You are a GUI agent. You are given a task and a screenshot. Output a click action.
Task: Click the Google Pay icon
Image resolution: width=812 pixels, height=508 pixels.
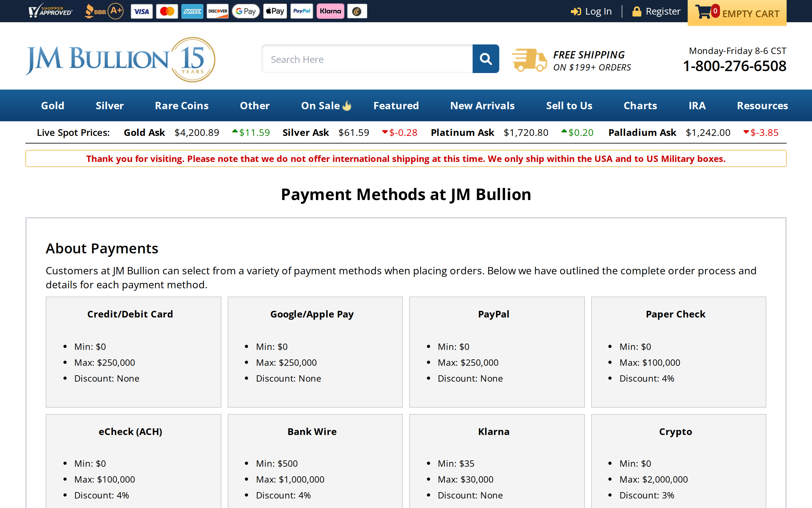[246, 11]
